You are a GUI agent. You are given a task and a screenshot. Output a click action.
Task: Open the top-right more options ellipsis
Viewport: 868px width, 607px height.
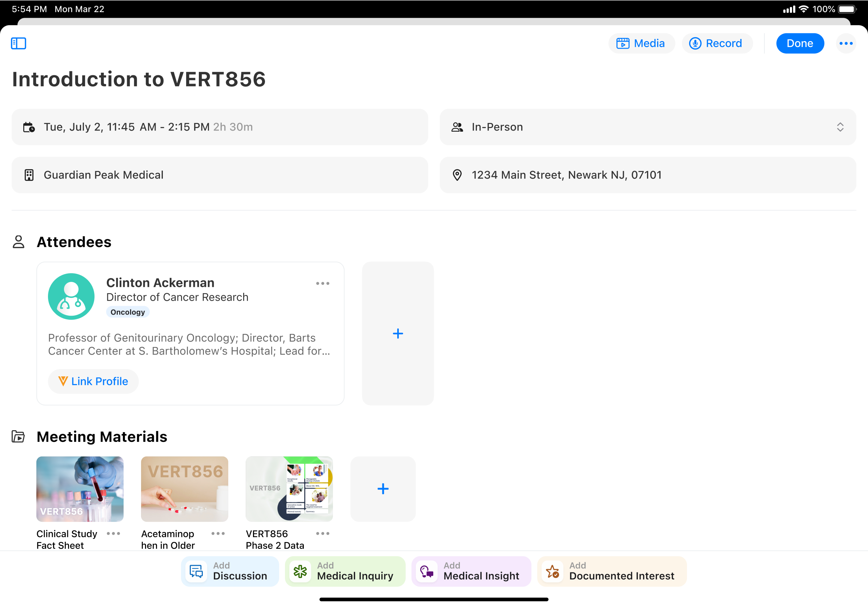tap(846, 44)
